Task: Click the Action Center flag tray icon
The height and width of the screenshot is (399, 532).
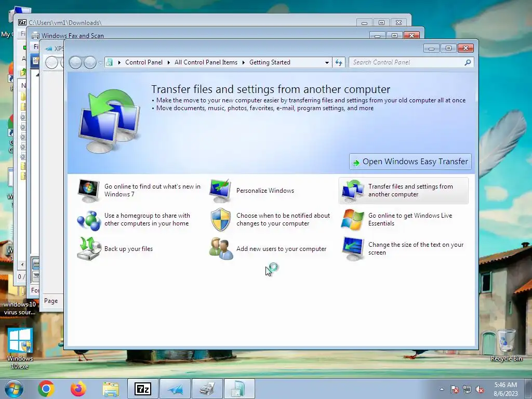Action: pos(455,389)
